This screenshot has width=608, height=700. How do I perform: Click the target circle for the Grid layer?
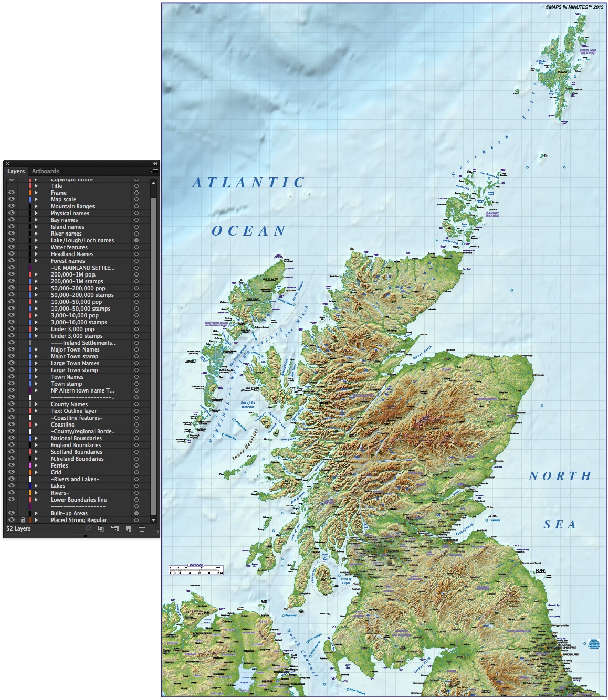(136, 472)
